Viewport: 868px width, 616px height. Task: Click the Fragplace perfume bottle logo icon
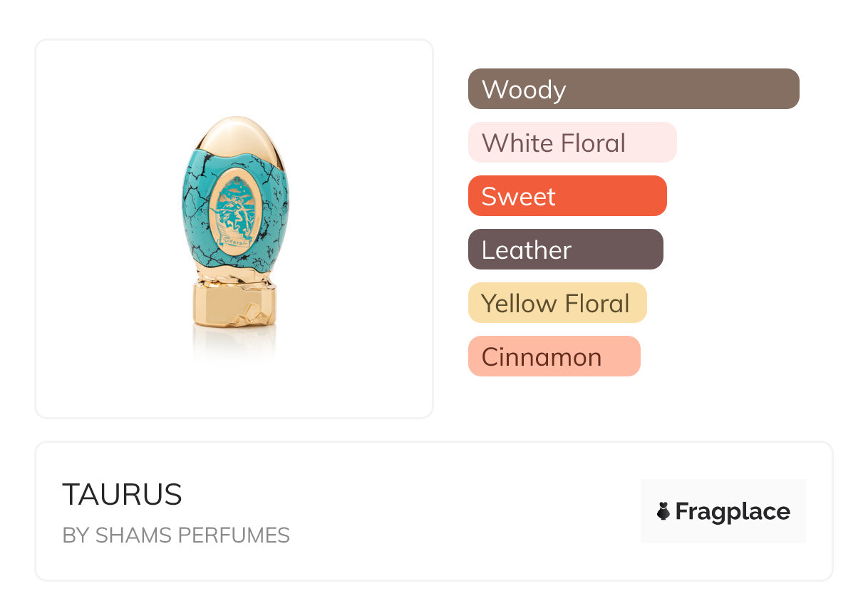click(x=663, y=511)
